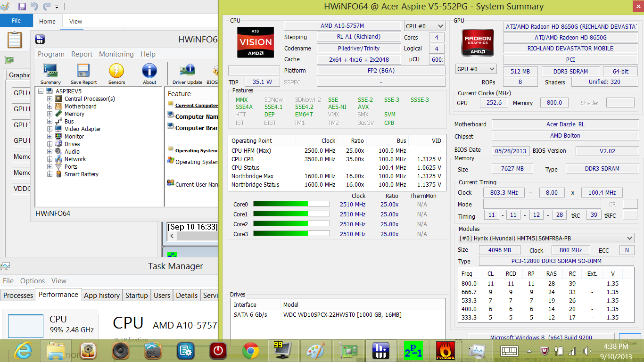Click the GPU-Z circuit board taskbar icon

point(348,351)
